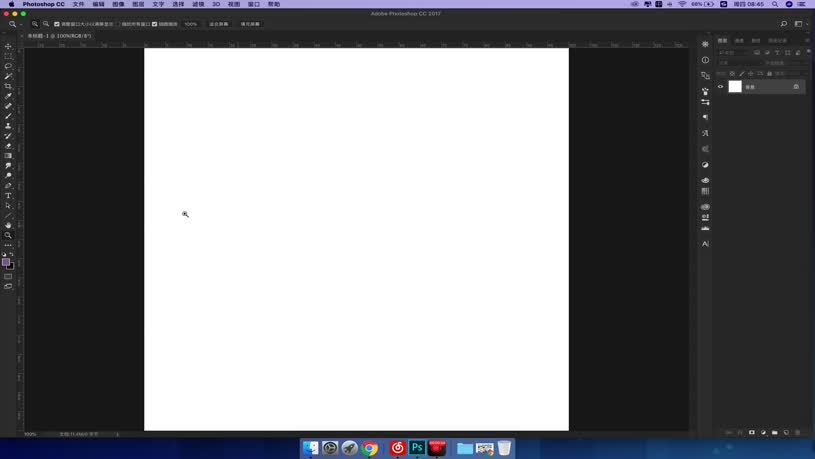Toggle Zoom All Windows checkbox

click(117, 24)
